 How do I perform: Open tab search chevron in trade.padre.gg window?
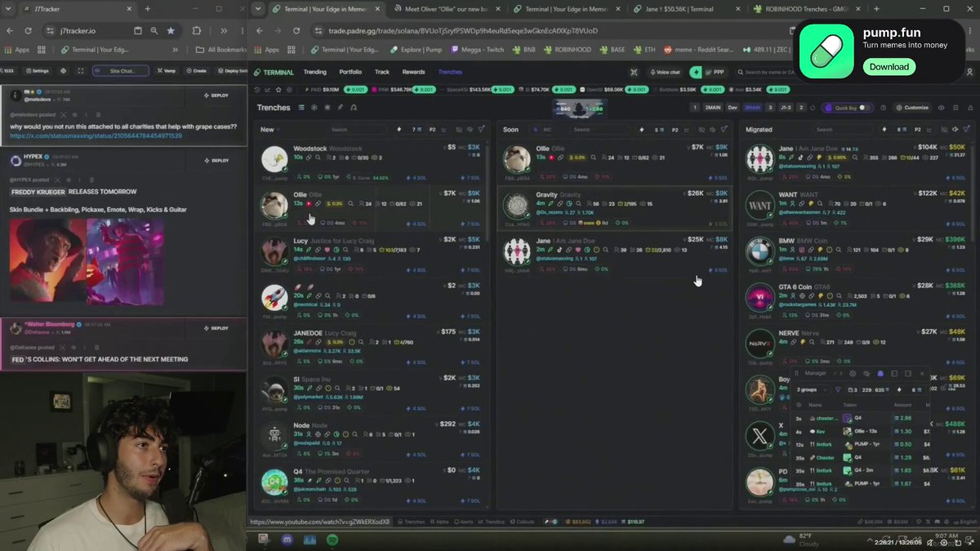point(258,9)
